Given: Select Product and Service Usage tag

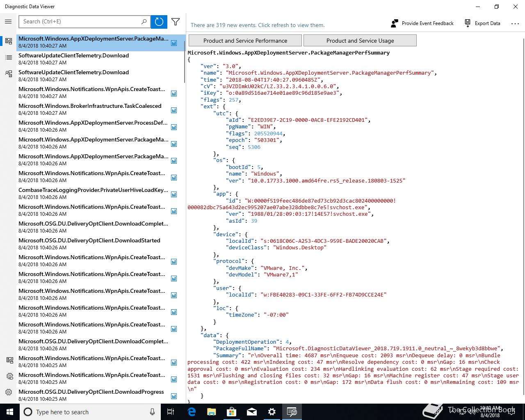Looking at the screenshot, I should pos(360,41).
